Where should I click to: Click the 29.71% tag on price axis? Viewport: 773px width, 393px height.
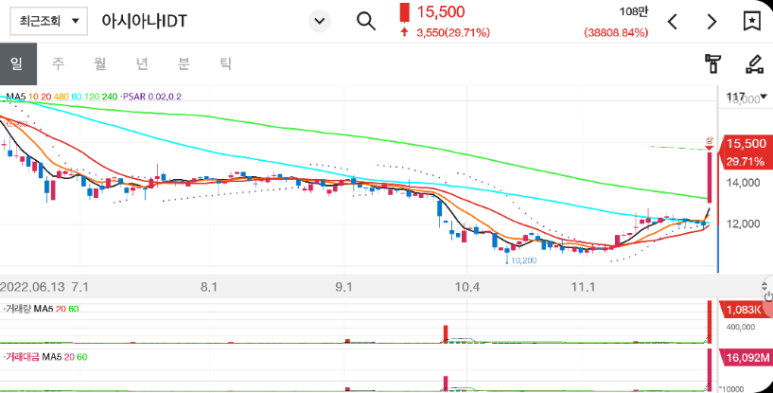coord(746,161)
